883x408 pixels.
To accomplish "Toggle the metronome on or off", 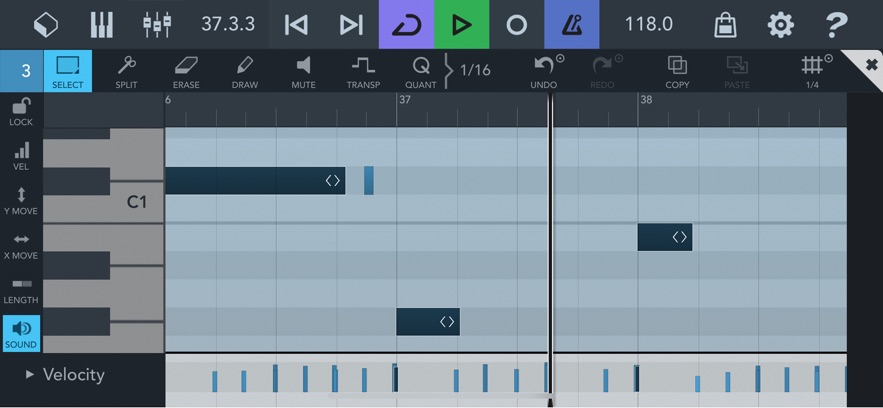I will (x=571, y=24).
